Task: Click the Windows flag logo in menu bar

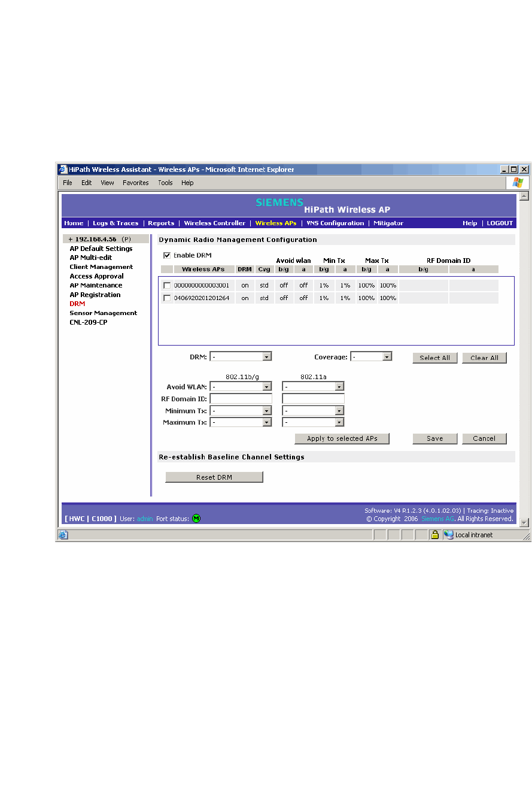Action: point(518,183)
